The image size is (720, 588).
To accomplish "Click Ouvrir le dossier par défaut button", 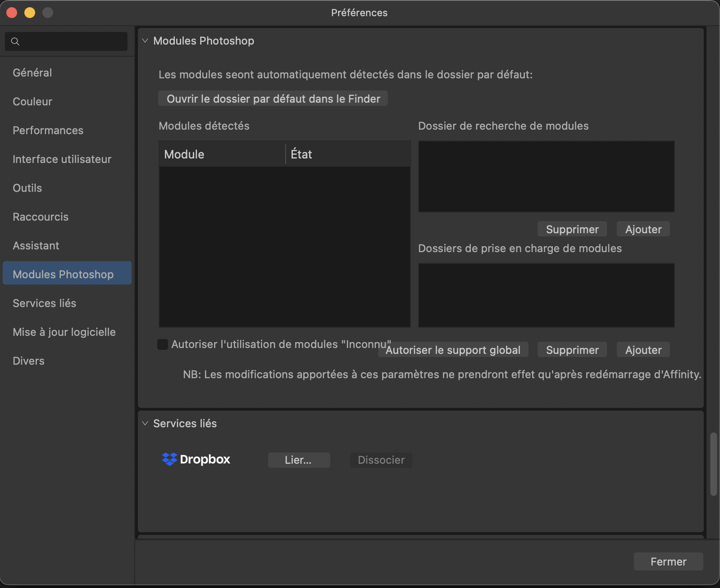I will coord(273,99).
